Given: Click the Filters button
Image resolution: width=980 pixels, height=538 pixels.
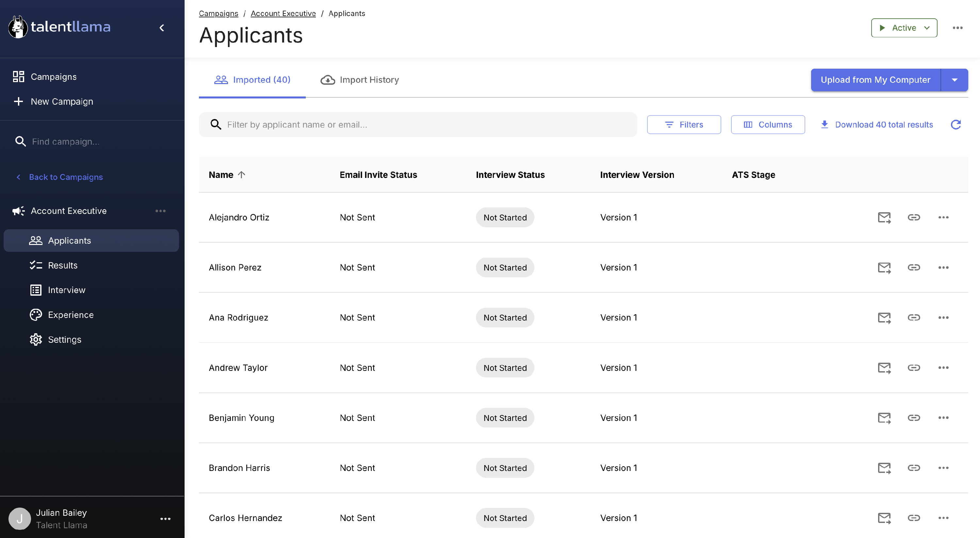Looking at the screenshot, I should click(x=684, y=125).
